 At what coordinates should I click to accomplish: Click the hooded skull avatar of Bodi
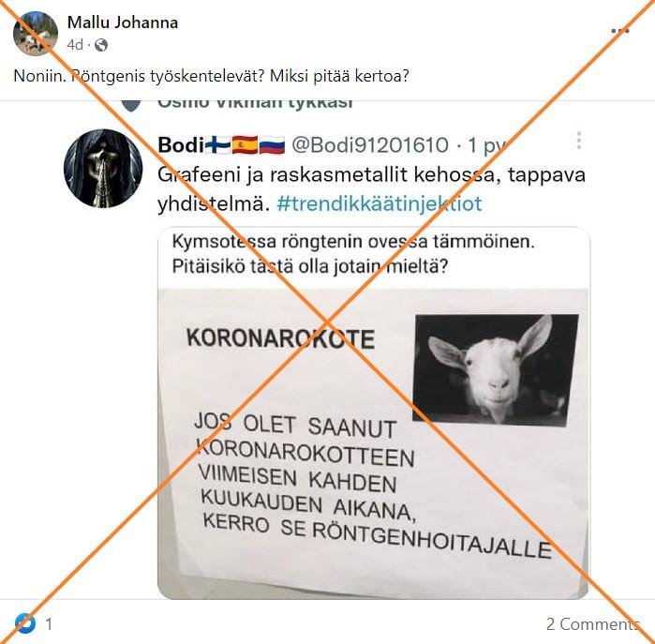click(103, 169)
